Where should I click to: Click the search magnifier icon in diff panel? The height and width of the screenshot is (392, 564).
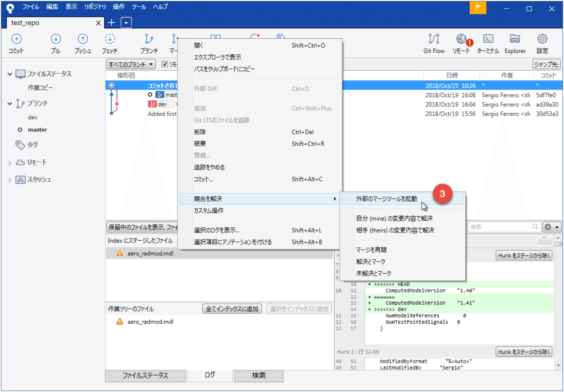point(536,227)
